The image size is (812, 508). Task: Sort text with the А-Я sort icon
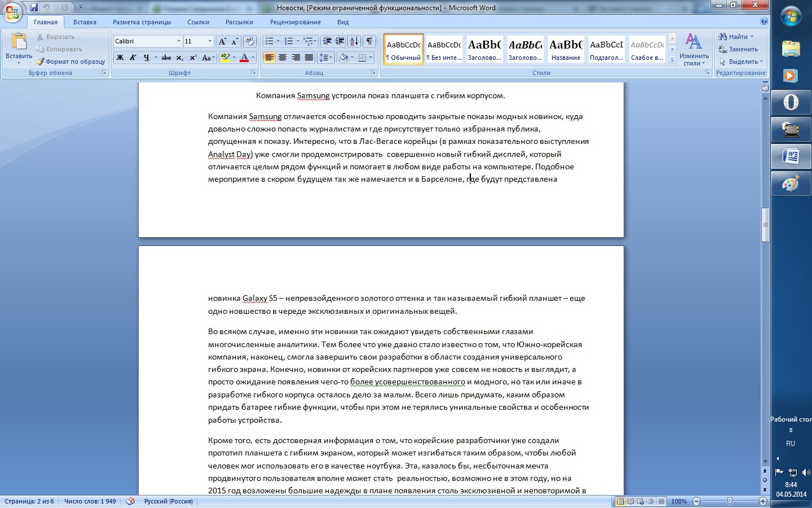click(354, 41)
